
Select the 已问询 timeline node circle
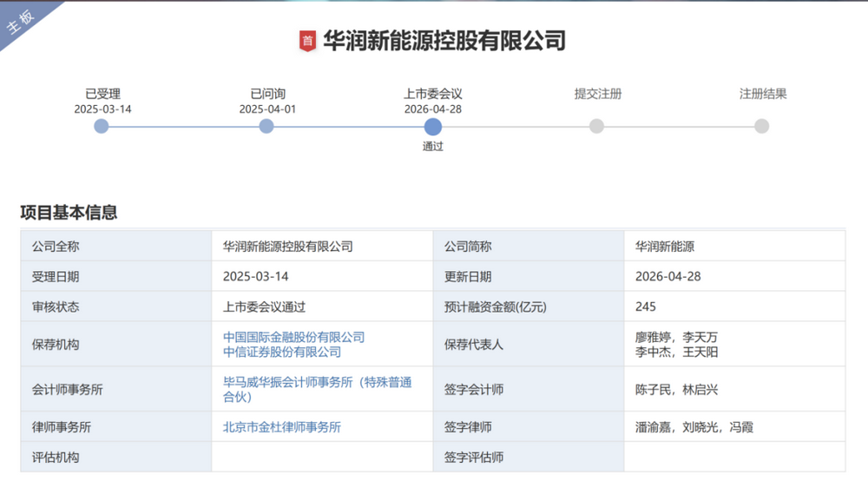266,126
